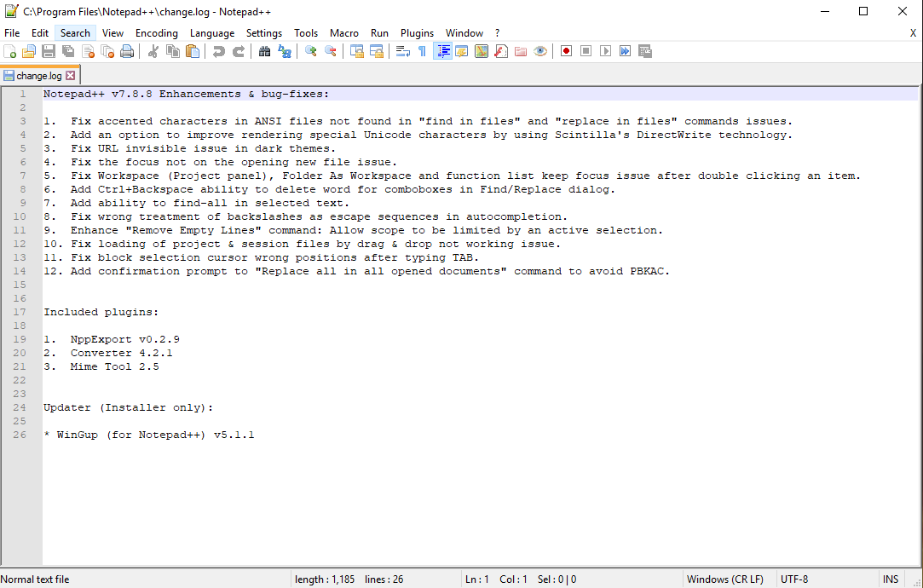Screen dimensions: 923x588
Task: Open the Settings menu
Action: (263, 33)
